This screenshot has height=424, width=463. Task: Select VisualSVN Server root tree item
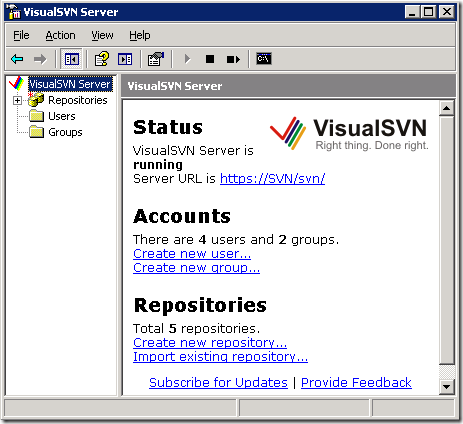coord(70,84)
